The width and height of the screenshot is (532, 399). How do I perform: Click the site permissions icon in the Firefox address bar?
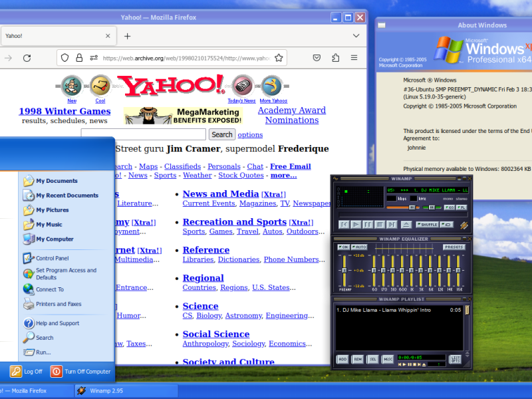pyautogui.click(x=94, y=58)
